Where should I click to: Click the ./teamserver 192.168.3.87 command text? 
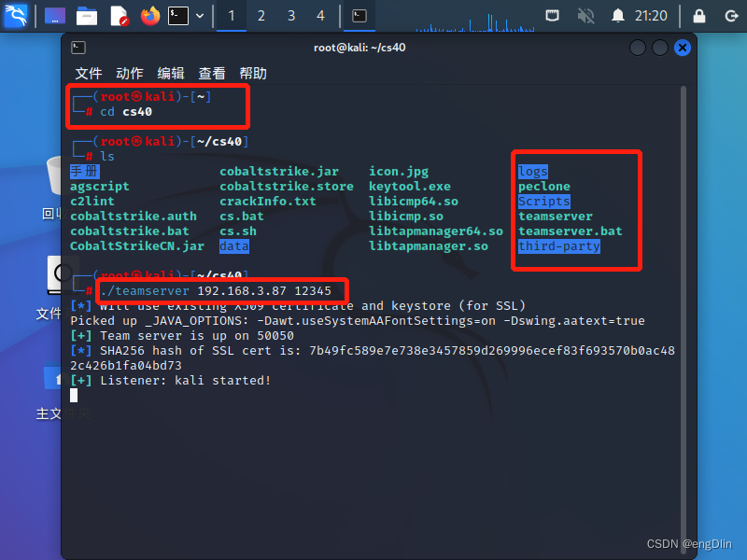click(x=216, y=291)
